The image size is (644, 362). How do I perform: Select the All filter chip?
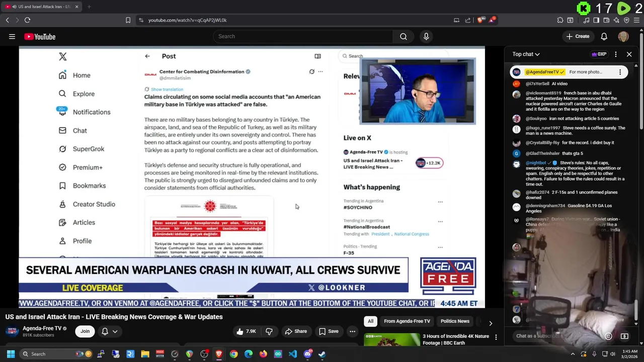pos(370,321)
